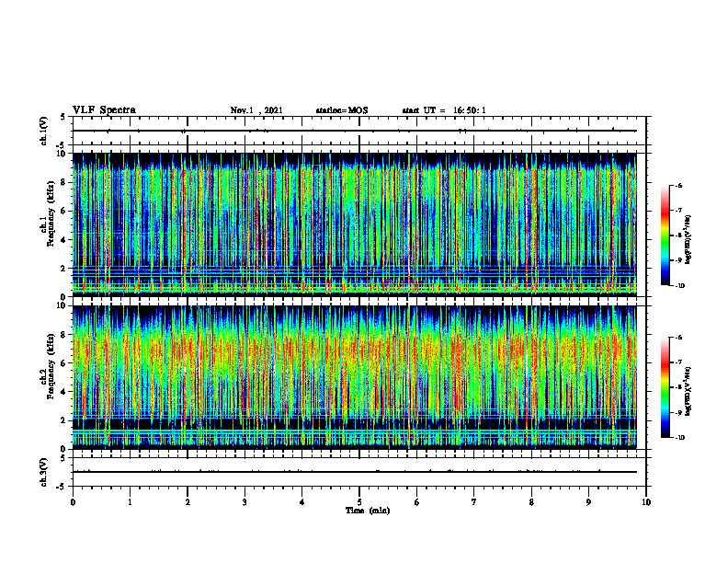The width and height of the screenshot is (728, 563).
Task: Click the "ch.3(V)" waveform axis label
Action: pos(43,472)
